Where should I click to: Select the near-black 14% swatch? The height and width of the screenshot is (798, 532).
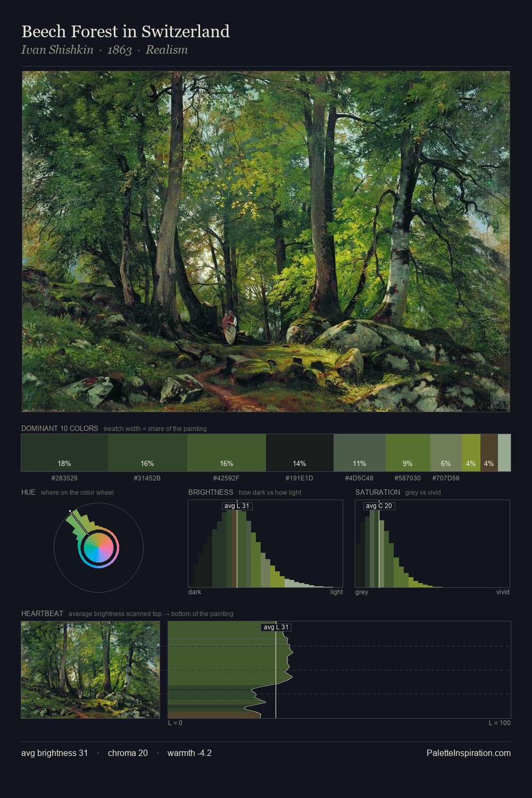pyautogui.click(x=300, y=453)
